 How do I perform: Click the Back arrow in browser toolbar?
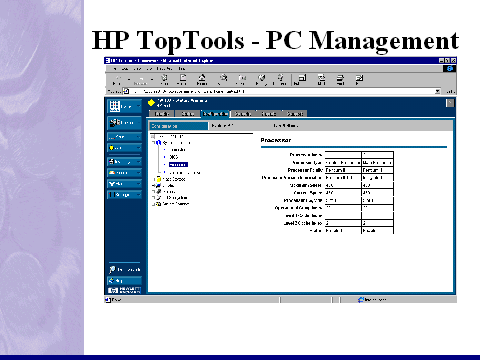[x=117, y=79]
